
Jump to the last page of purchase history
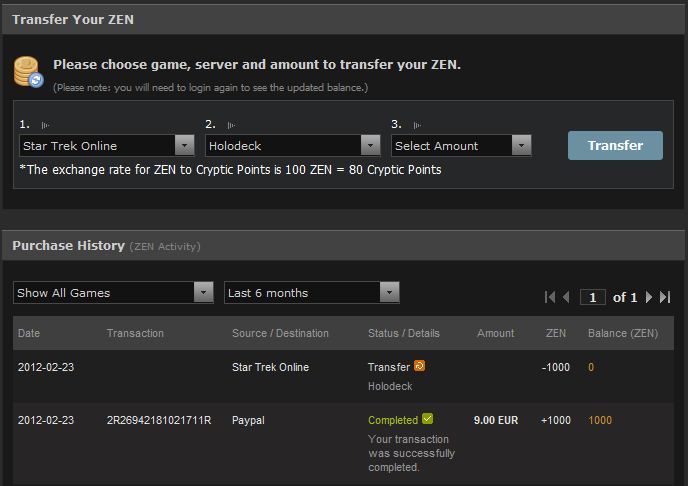665,297
